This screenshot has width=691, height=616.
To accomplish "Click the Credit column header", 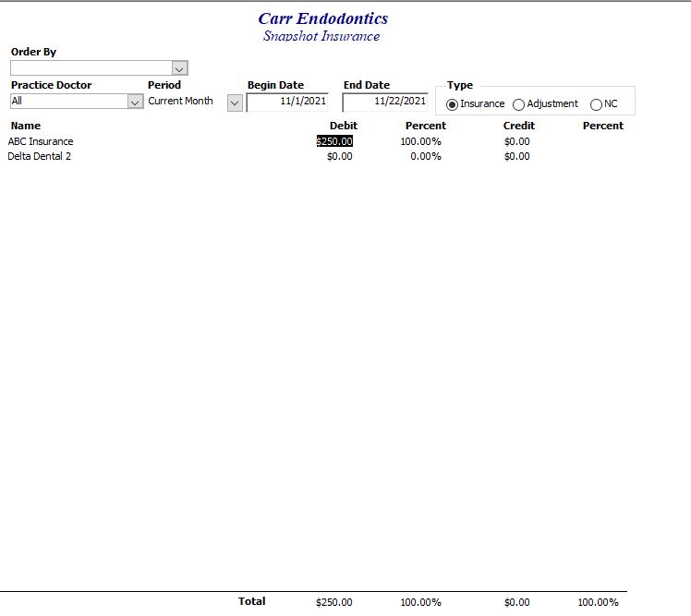I will tap(518, 126).
